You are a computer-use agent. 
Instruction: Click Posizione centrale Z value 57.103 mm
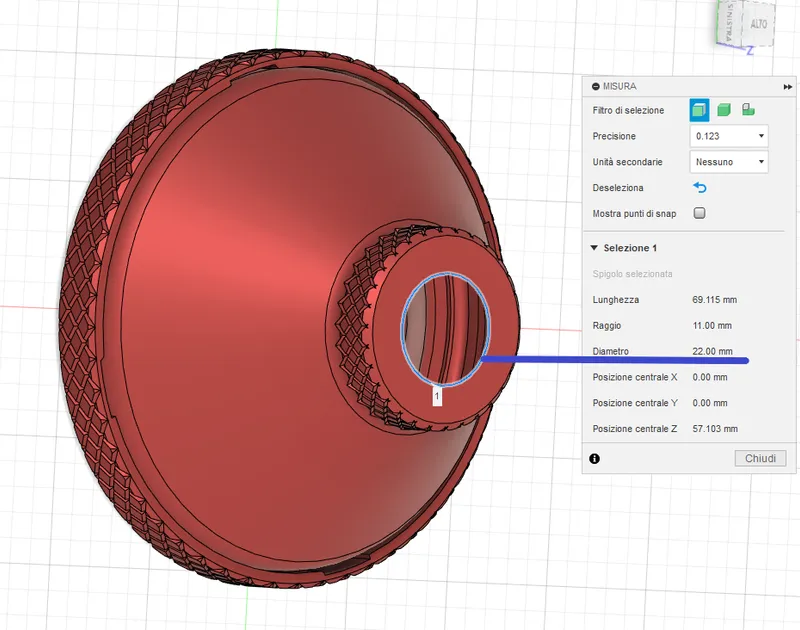(x=715, y=429)
